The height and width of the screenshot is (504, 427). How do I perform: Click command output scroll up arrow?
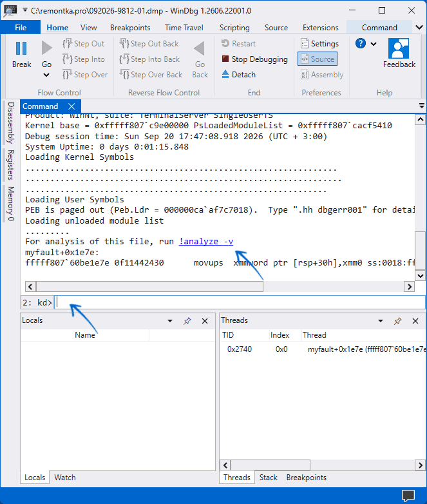pos(421,120)
